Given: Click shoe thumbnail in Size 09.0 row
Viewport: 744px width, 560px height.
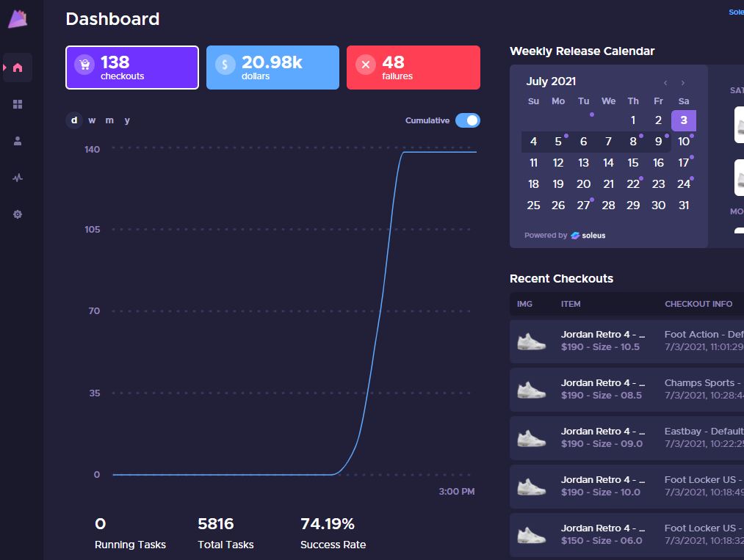Looking at the screenshot, I should coord(531,438).
